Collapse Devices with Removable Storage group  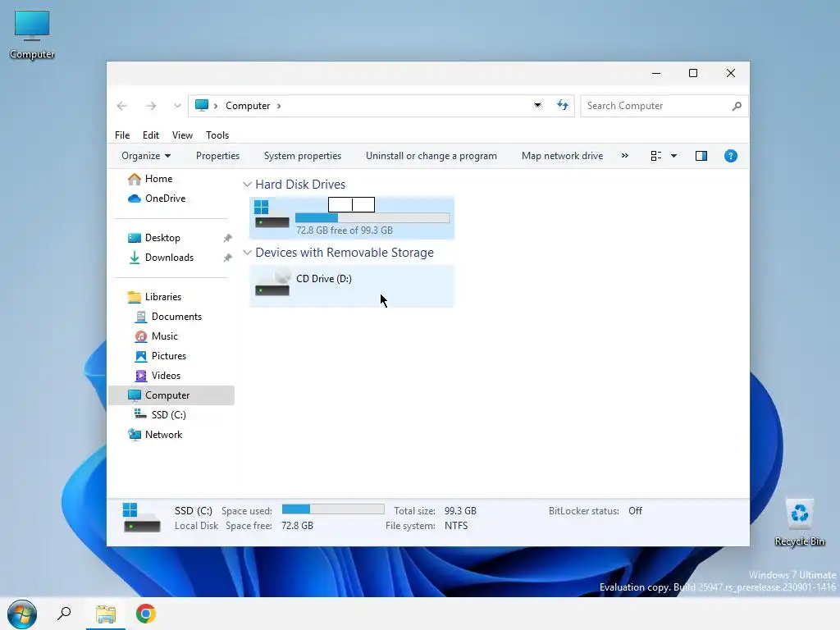[x=247, y=253]
